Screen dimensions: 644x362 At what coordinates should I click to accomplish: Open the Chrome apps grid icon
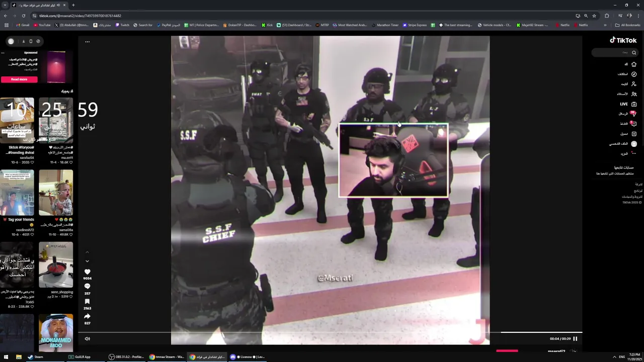(x=6, y=25)
